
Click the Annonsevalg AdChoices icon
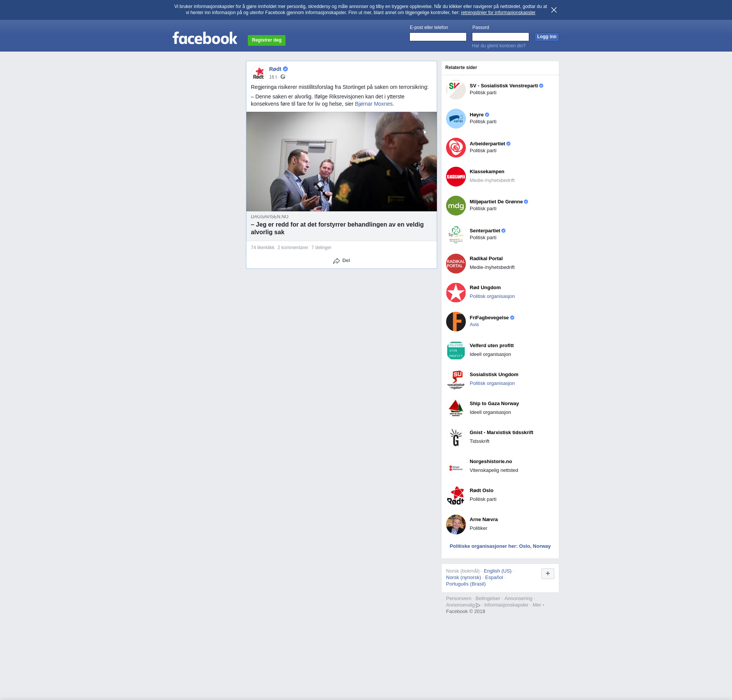pos(478,605)
